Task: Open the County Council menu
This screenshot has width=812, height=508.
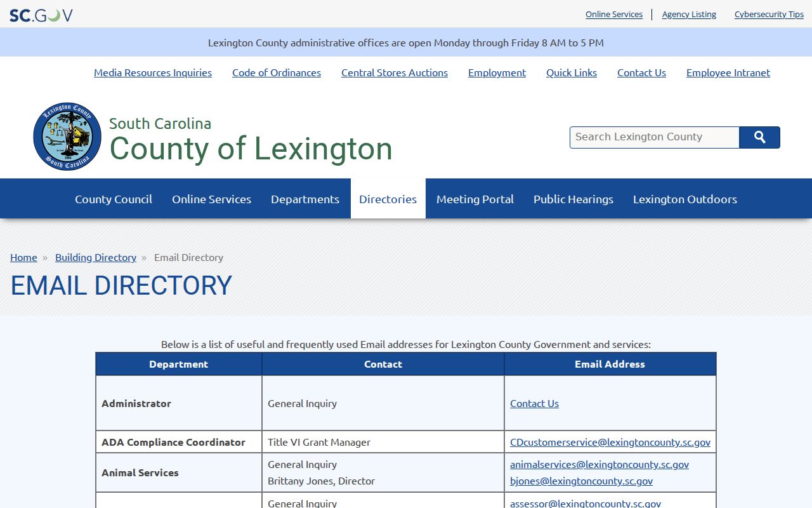Action: click(x=114, y=199)
